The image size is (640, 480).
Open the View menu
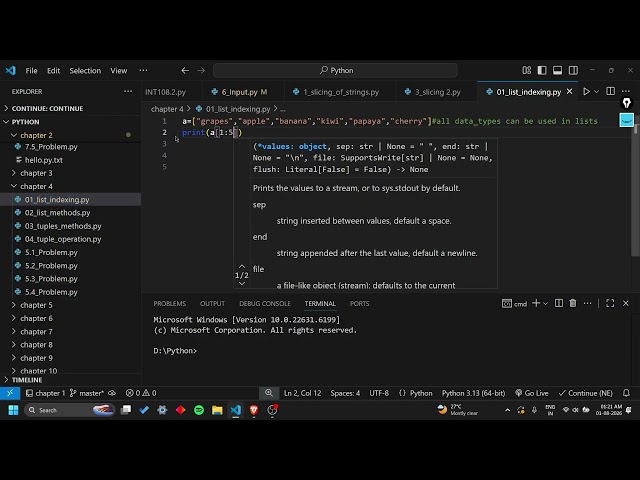click(x=119, y=71)
